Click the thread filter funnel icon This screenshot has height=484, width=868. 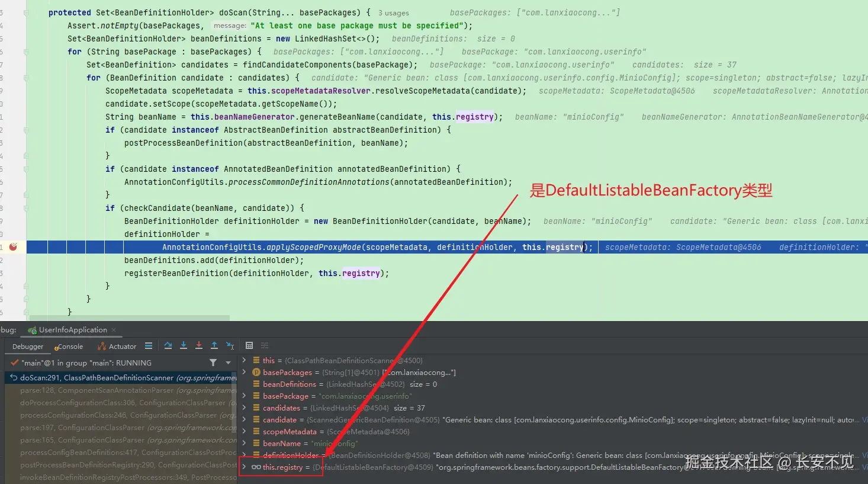[x=213, y=363]
